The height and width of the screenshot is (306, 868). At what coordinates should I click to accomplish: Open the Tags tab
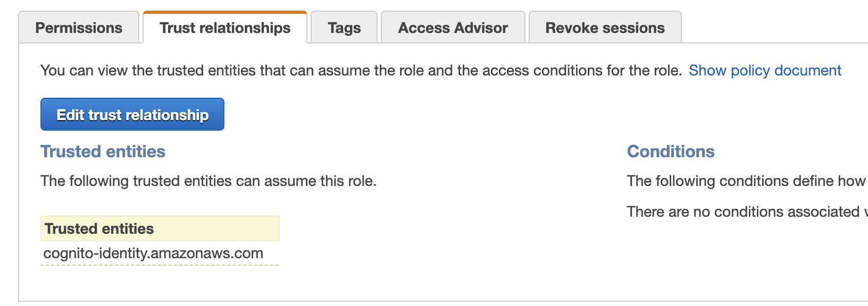pyautogui.click(x=344, y=28)
